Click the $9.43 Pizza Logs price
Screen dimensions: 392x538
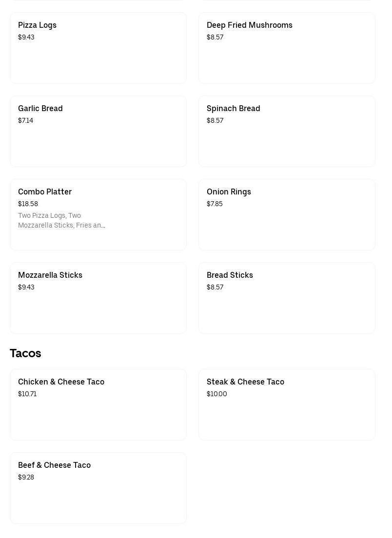26,37
